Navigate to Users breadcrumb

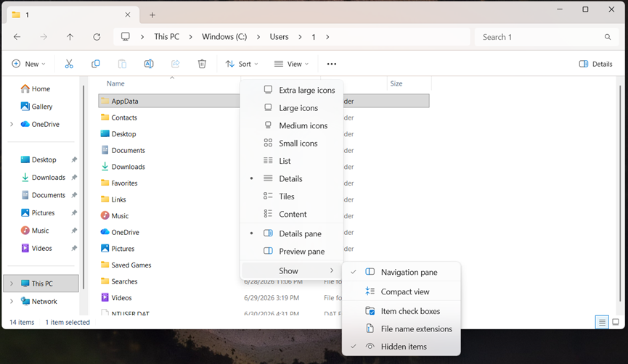point(279,37)
